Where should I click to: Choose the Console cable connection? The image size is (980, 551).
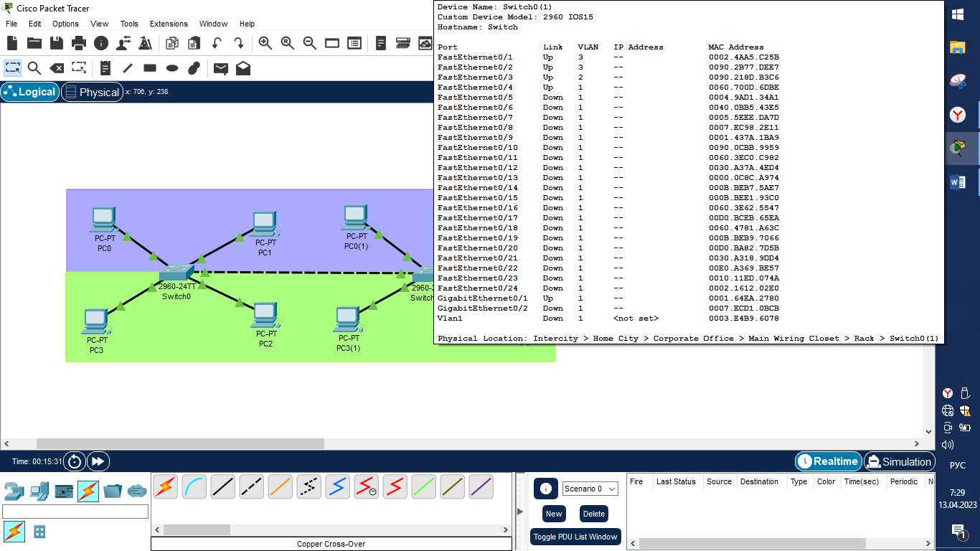click(194, 487)
